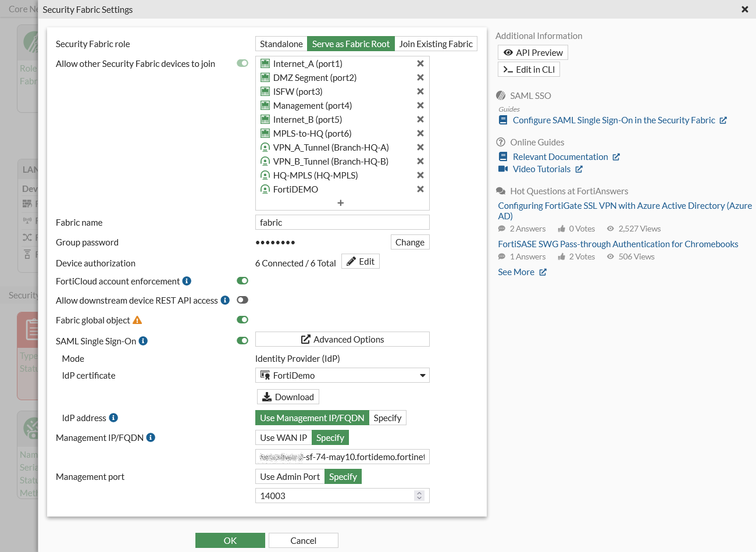
Task: Click the Management IP/FQDN info icon
Action: click(151, 437)
